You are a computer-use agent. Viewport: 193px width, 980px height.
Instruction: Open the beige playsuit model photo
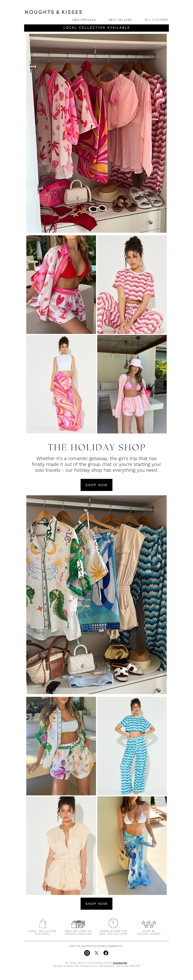(x=61, y=846)
